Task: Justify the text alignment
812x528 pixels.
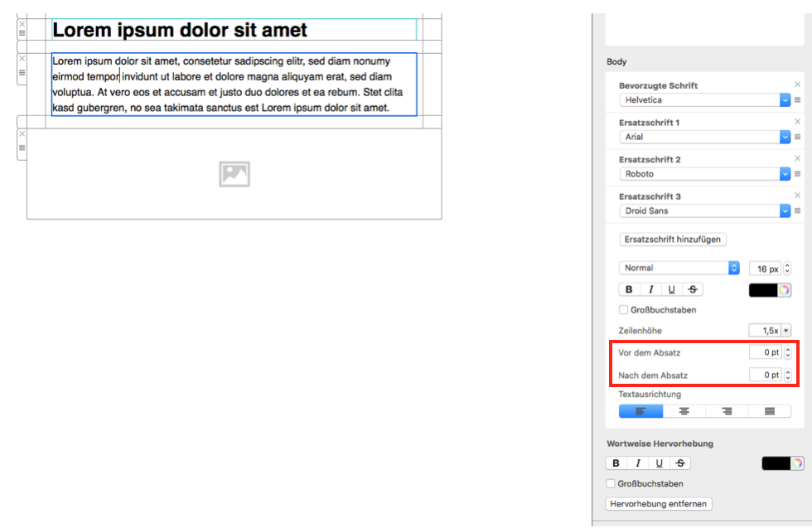Action: pos(770,411)
